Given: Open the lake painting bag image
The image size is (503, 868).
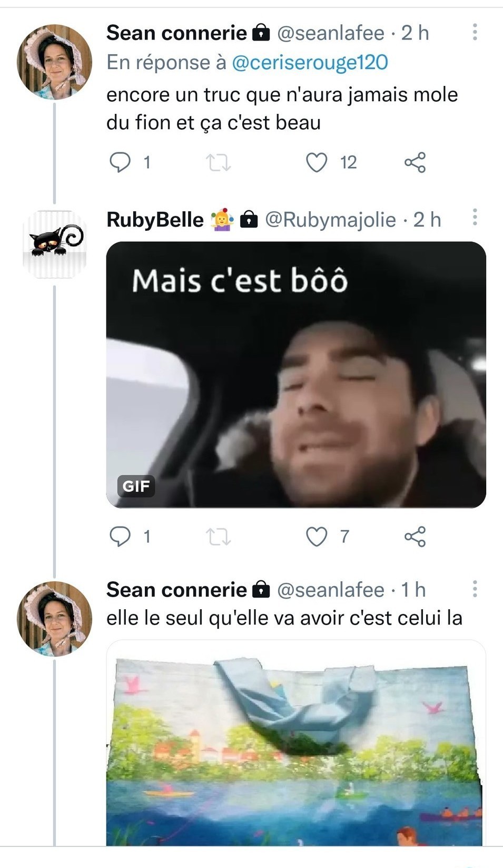Looking at the screenshot, I should (x=296, y=748).
